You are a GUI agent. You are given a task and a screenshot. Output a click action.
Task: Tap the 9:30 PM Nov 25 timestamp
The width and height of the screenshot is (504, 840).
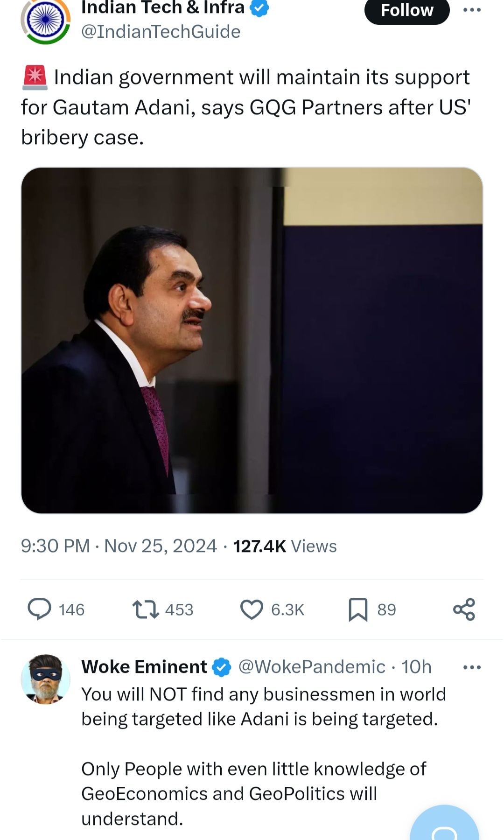coord(119,546)
